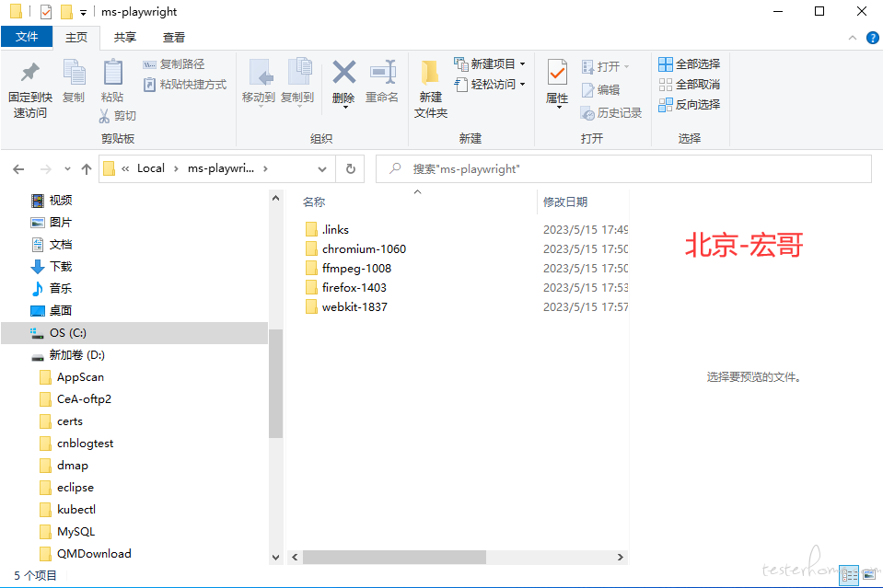Open the Copy to (复制到) command
Image resolution: width=883 pixels, height=588 pixels.
click(x=297, y=82)
